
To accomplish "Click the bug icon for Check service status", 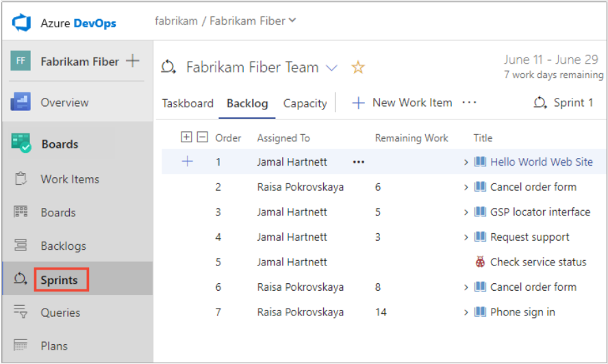I will click(x=480, y=262).
